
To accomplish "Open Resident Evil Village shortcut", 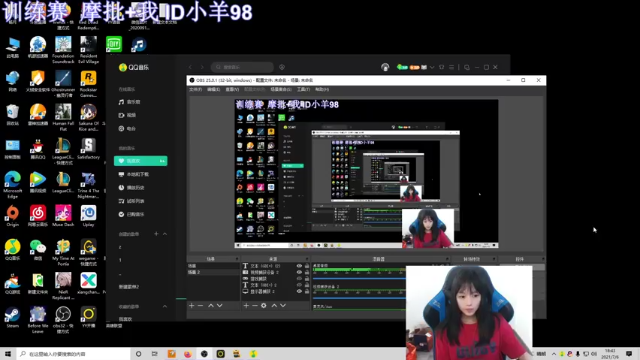I will pyautogui.click(x=88, y=50).
